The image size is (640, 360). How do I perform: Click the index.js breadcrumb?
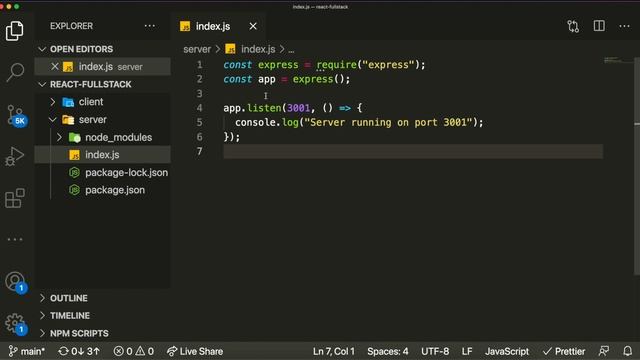251,49
